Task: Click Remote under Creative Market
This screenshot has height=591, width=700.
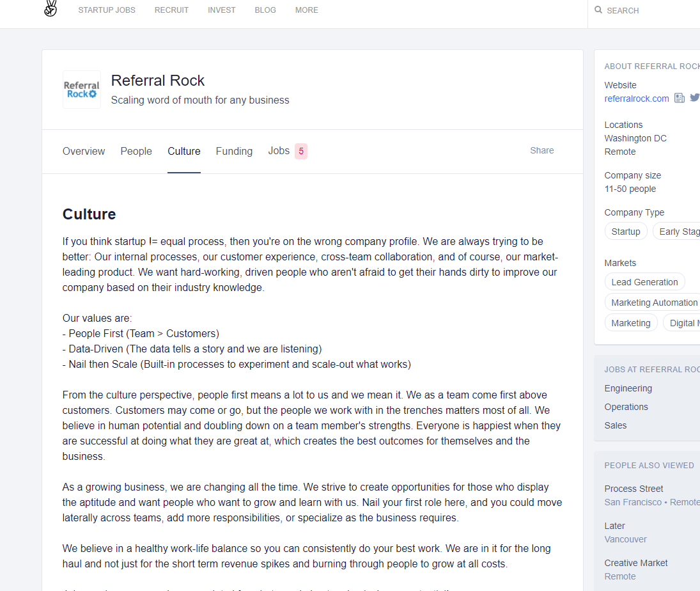Action: tap(619, 576)
